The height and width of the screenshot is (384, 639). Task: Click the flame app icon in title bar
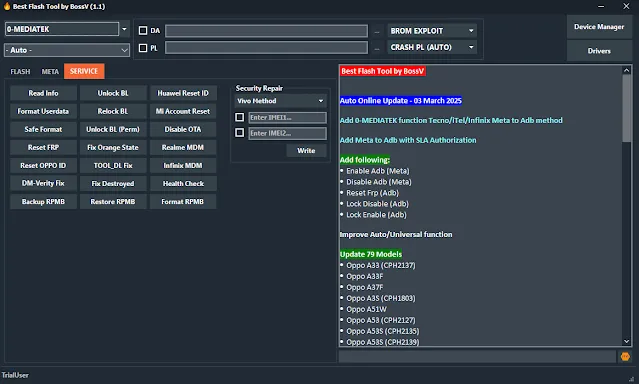7,6
